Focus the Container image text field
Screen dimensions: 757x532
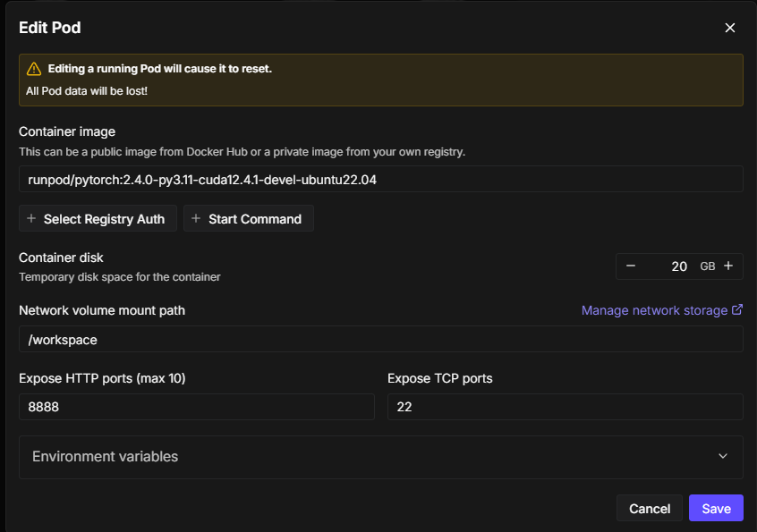coord(380,179)
